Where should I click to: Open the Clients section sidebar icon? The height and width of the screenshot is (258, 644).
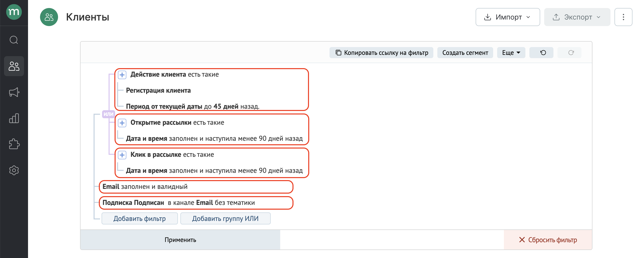[x=14, y=66]
